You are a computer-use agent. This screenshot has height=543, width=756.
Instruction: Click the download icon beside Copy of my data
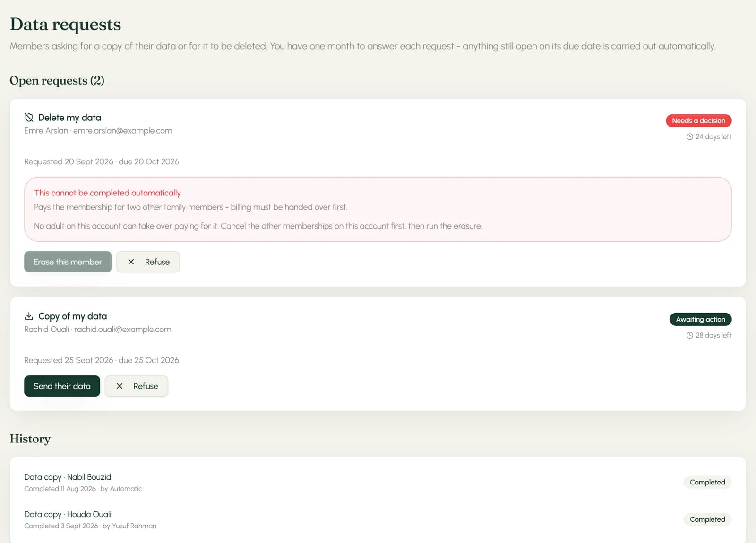click(29, 316)
